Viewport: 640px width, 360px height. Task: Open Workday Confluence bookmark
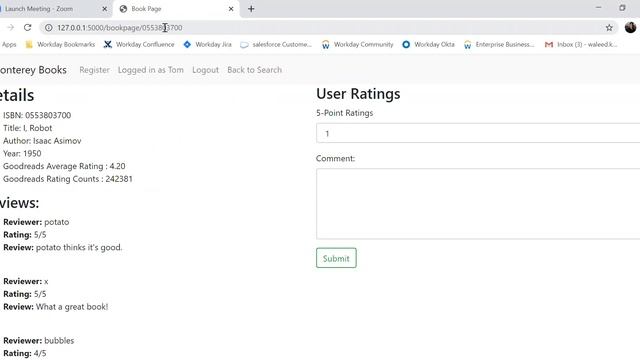(139, 44)
